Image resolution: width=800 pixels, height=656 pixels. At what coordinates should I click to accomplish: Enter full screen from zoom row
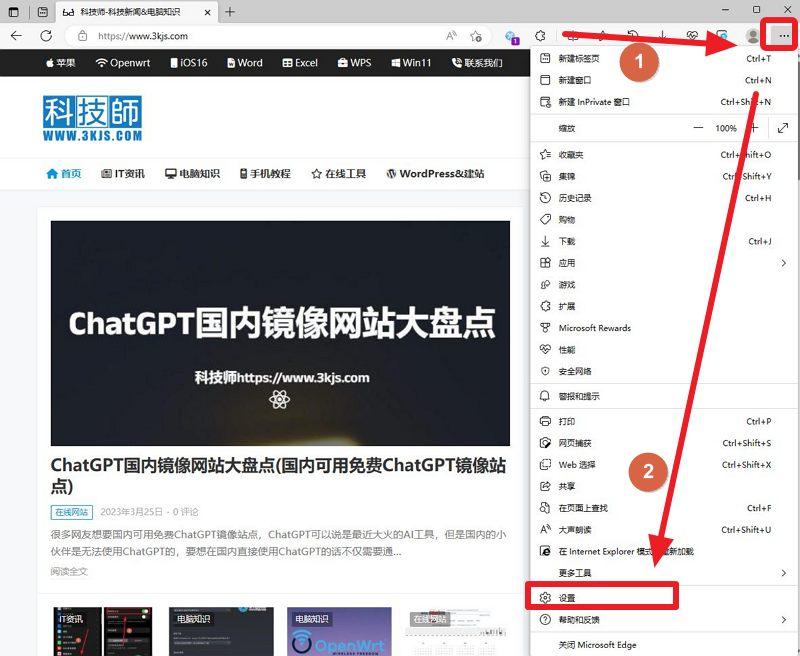783,128
